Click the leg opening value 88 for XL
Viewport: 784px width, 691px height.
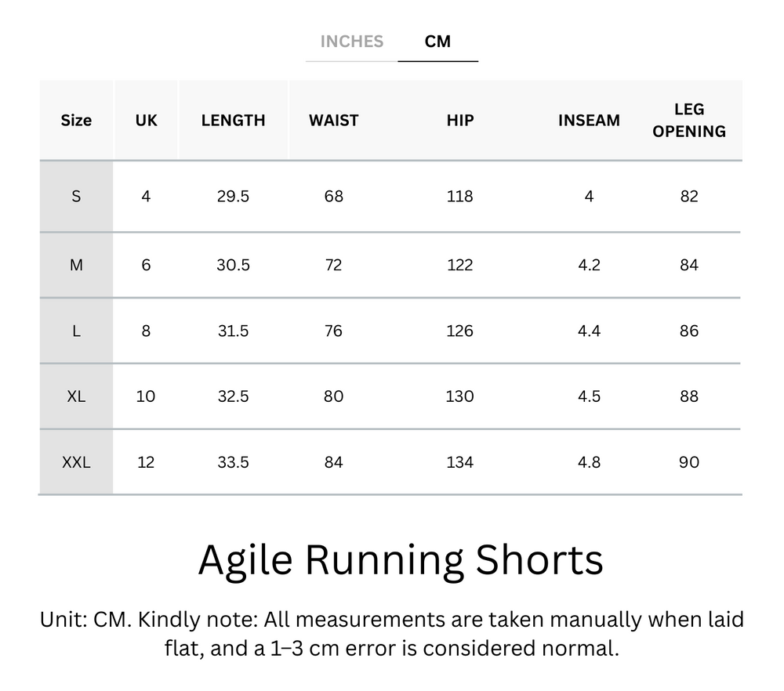point(688,396)
